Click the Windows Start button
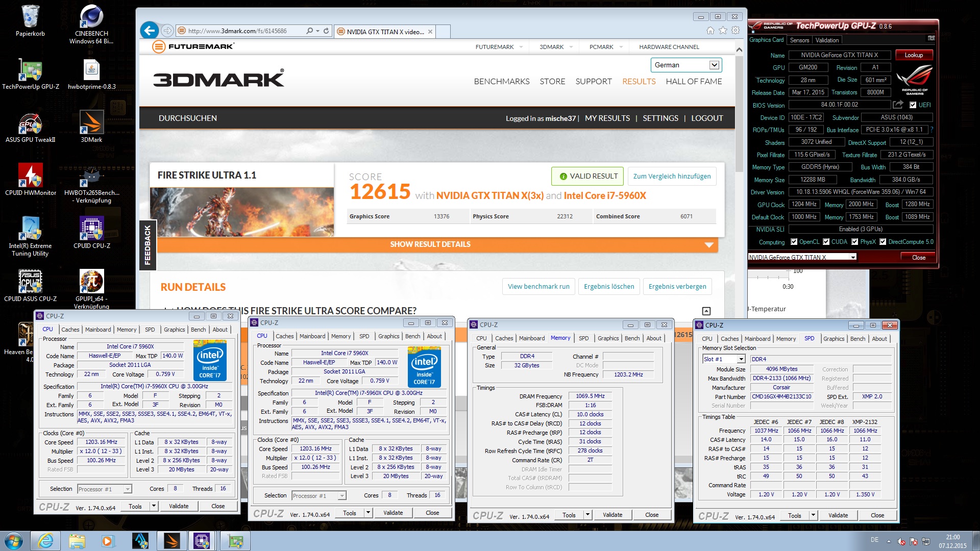The height and width of the screenshot is (551, 980). tap(13, 541)
